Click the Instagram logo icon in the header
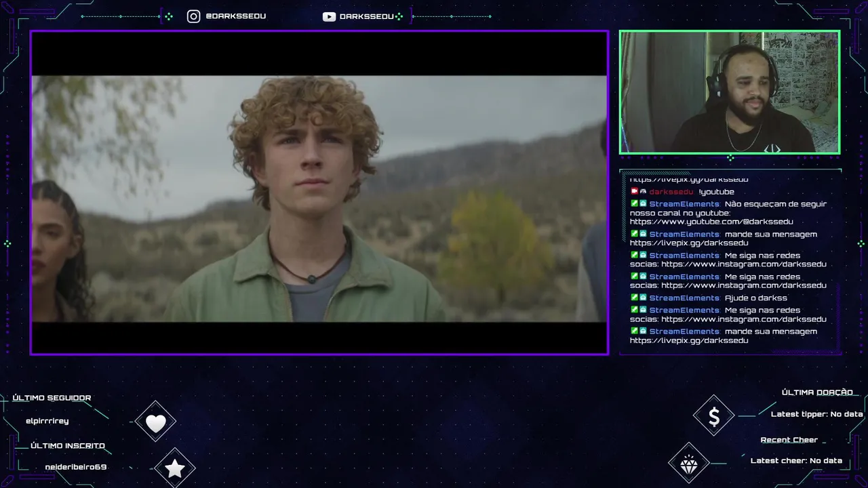Screen dimensions: 868x488 pos(194,16)
